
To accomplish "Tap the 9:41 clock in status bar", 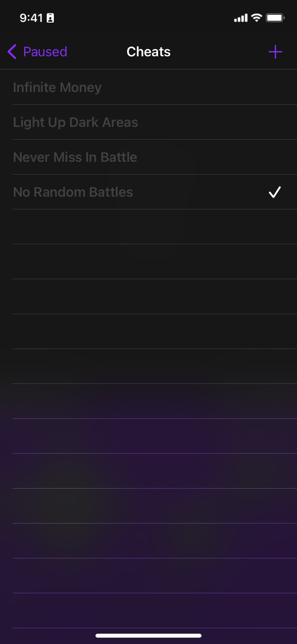I will 31,18.
